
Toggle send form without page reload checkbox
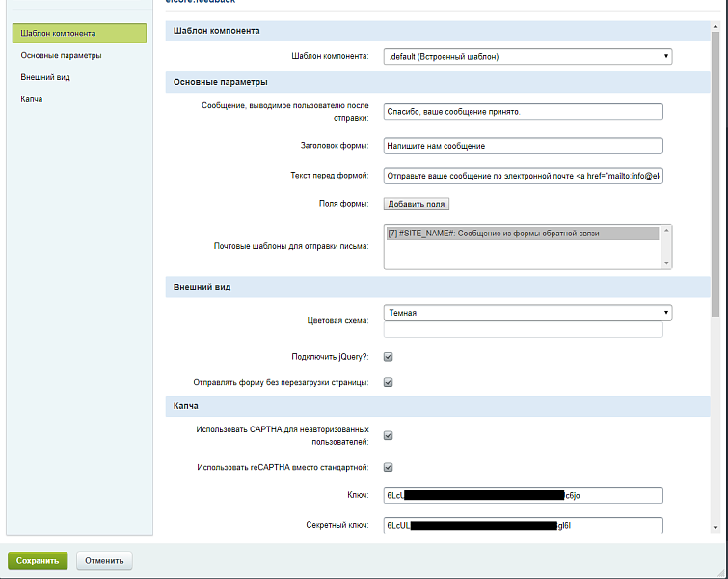tap(389, 382)
